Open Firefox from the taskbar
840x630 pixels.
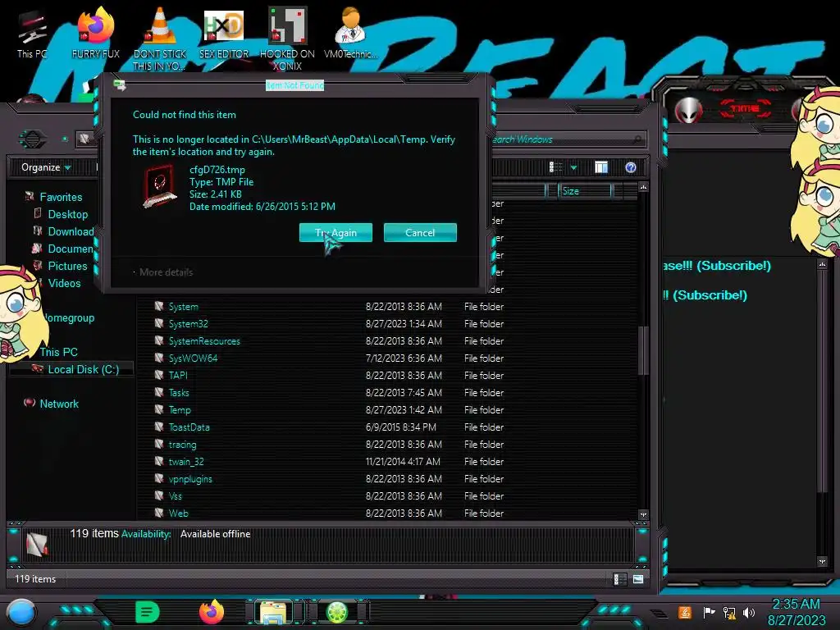tap(211, 612)
